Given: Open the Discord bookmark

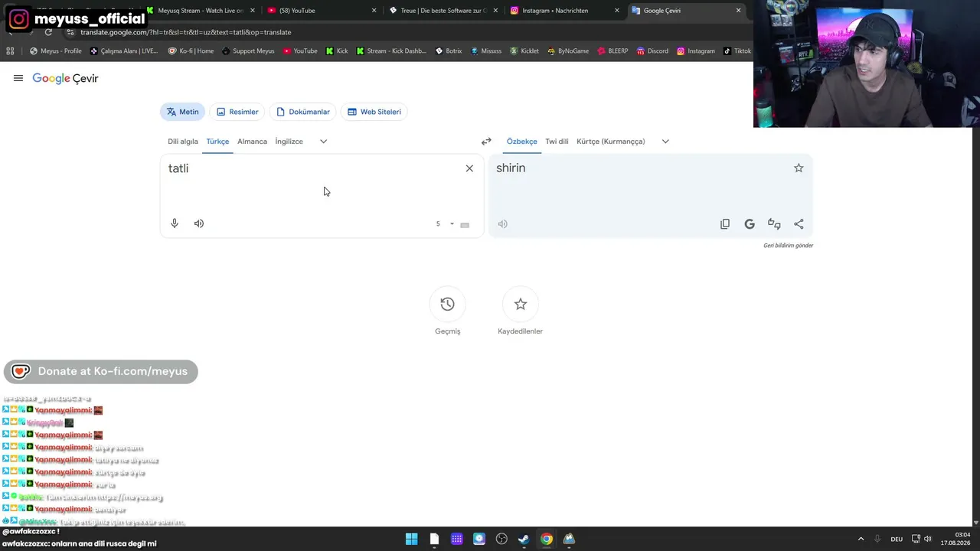Looking at the screenshot, I should pos(652,51).
